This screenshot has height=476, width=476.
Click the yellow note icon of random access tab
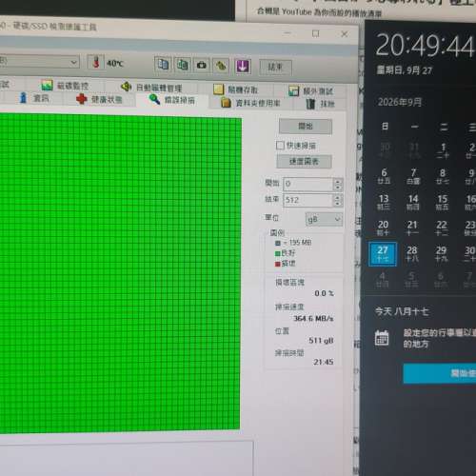coord(218,89)
